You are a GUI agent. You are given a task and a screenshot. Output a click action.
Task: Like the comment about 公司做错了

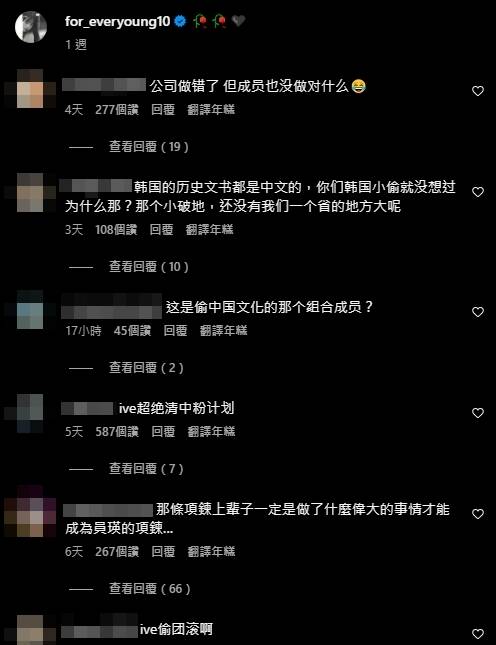[x=477, y=91]
